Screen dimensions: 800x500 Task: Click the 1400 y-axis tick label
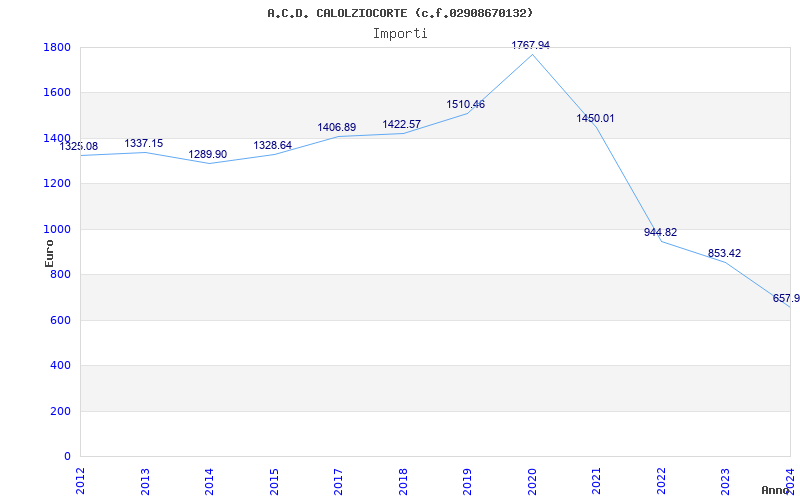[57, 138]
